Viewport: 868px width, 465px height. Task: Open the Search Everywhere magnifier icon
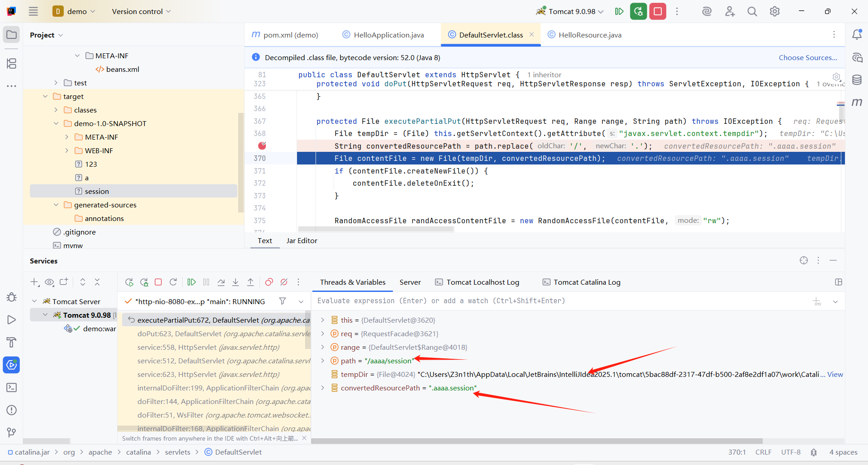[x=752, y=11]
